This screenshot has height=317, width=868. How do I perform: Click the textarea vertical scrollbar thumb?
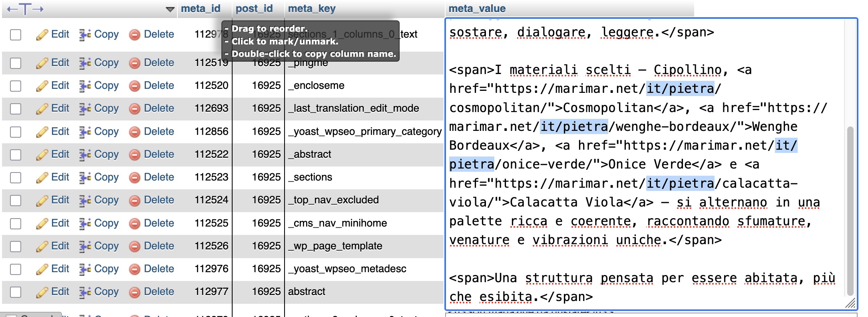850,211
